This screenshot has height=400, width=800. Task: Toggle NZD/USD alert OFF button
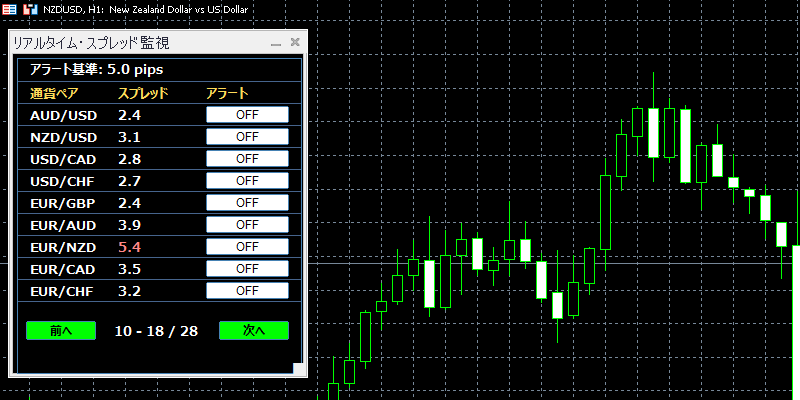247,137
